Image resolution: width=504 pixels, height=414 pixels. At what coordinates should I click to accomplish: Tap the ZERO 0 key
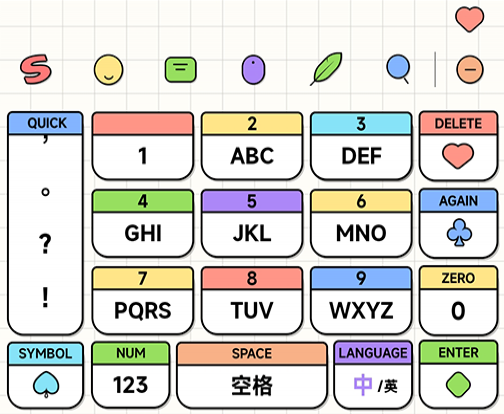click(458, 300)
